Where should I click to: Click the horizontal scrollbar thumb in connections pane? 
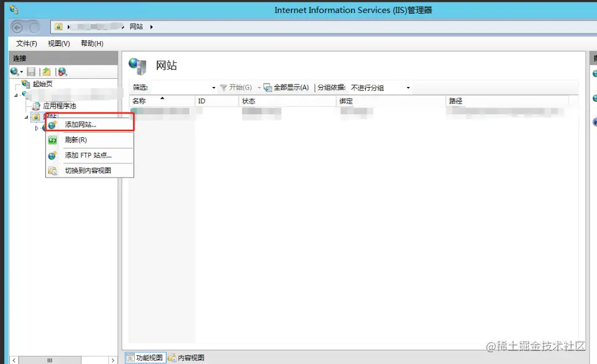pos(50,360)
